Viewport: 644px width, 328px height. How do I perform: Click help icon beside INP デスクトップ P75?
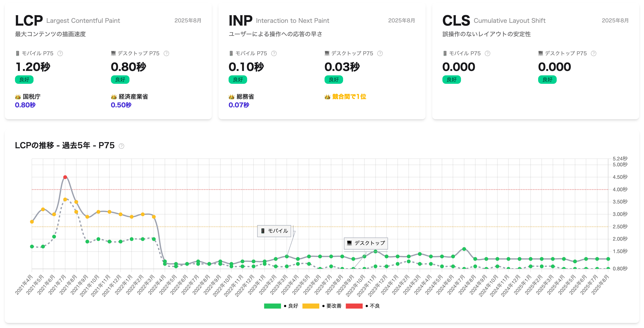point(380,53)
